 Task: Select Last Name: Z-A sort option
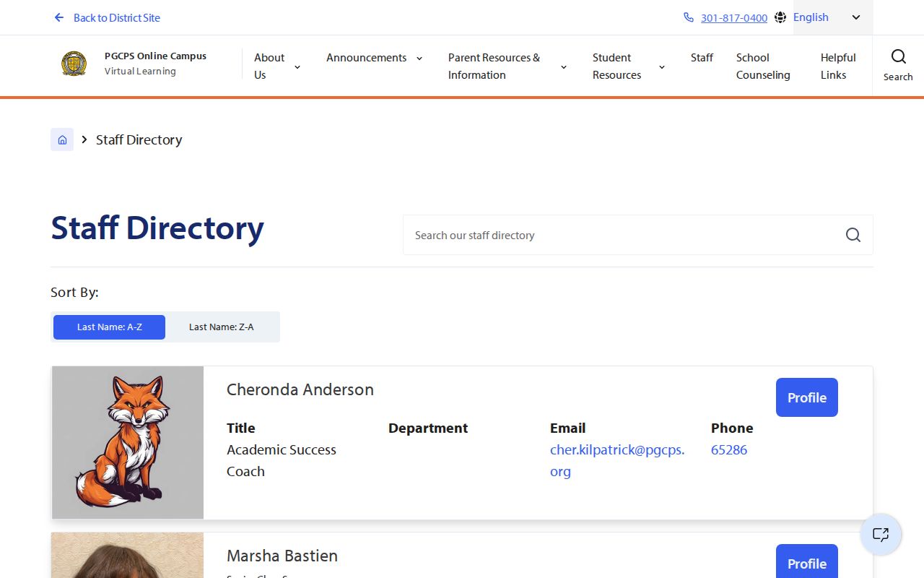coord(222,327)
